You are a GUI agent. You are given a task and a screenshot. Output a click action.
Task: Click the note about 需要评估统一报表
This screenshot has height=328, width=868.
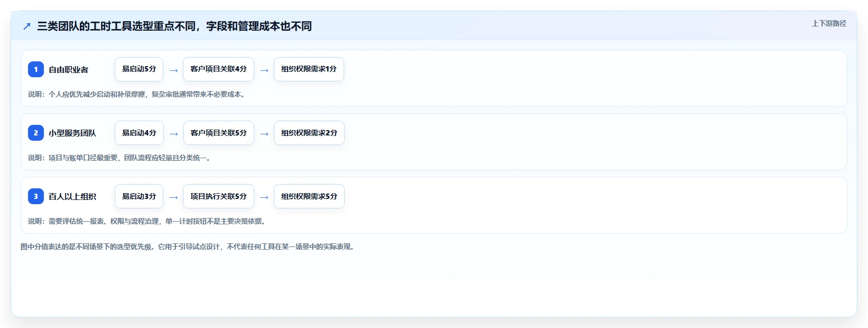(x=147, y=221)
